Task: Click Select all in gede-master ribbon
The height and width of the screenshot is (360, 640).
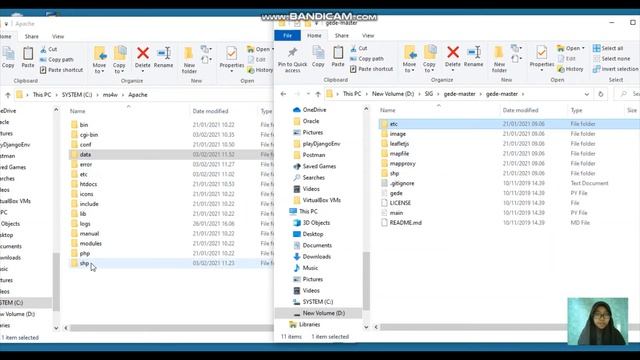Action: [x=608, y=48]
